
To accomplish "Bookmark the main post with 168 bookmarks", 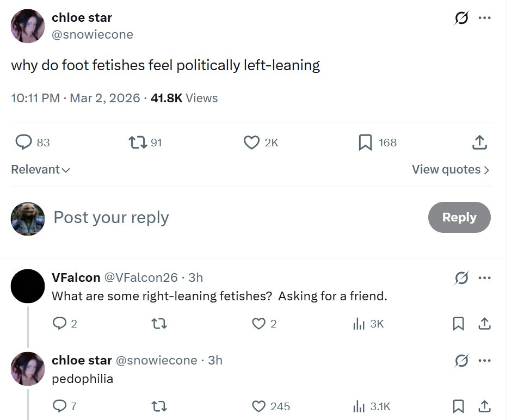I will (365, 143).
